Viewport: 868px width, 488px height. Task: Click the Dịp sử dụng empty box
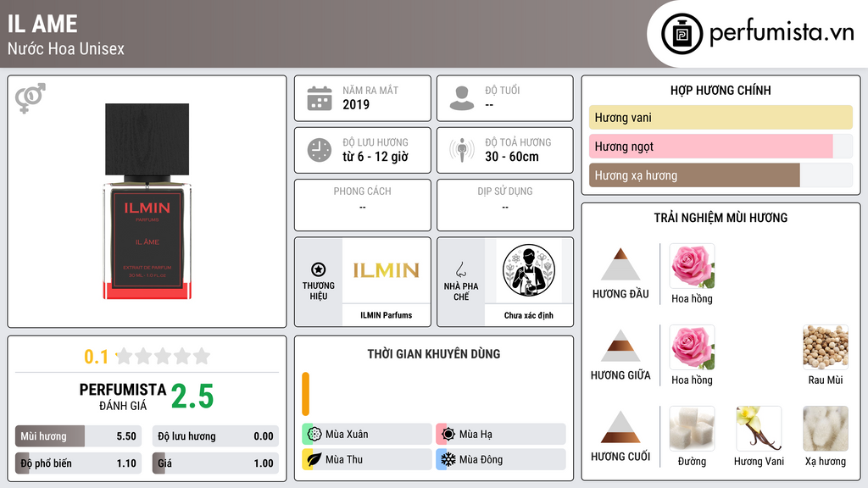tap(505, 205)
